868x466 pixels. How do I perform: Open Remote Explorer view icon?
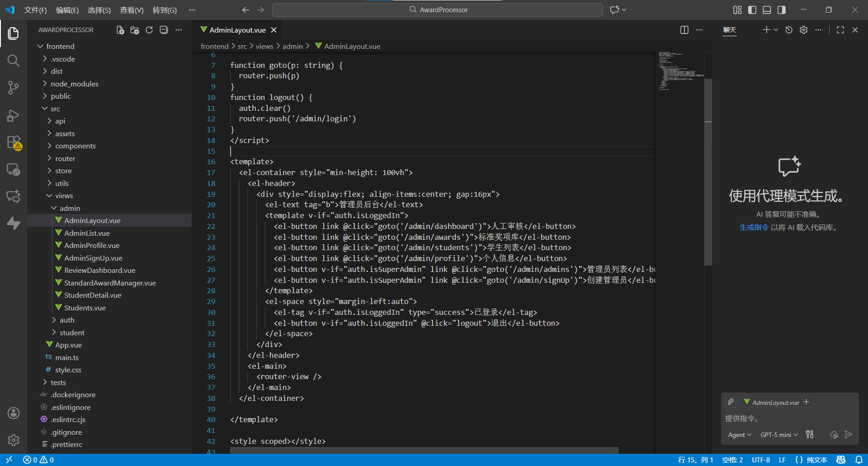click(x=14, y=170)
